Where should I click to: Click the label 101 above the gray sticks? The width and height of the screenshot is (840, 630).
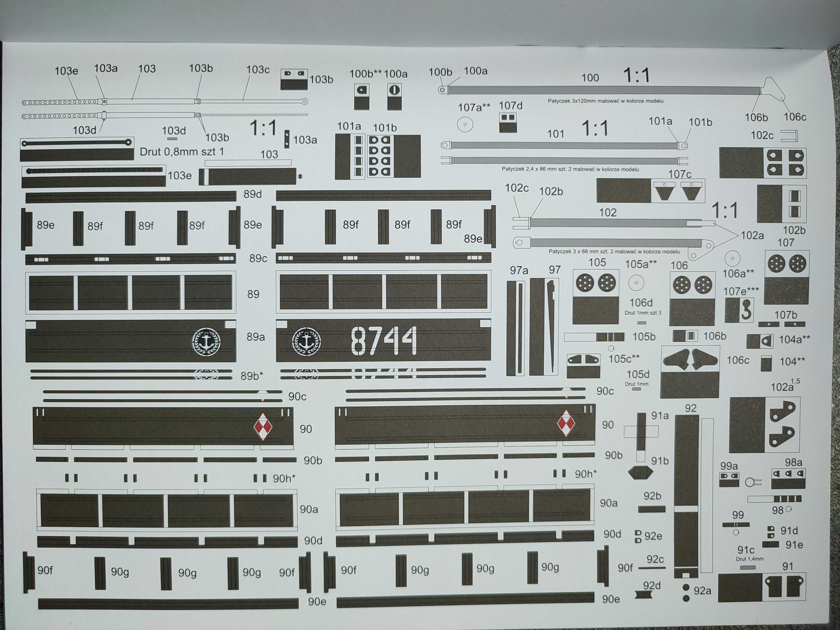pos(556,134)
